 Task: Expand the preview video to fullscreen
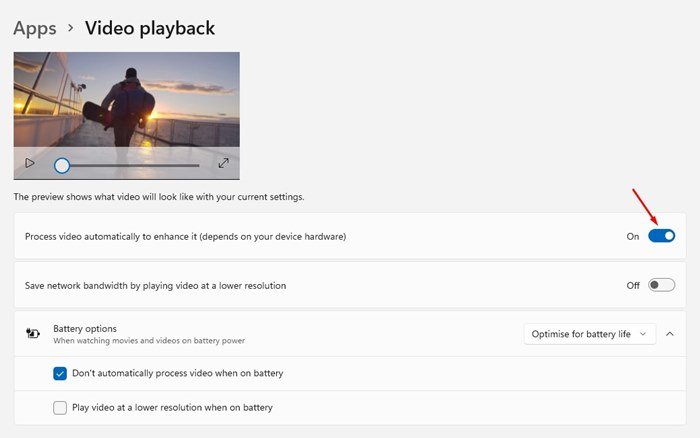tap(224, 163)
